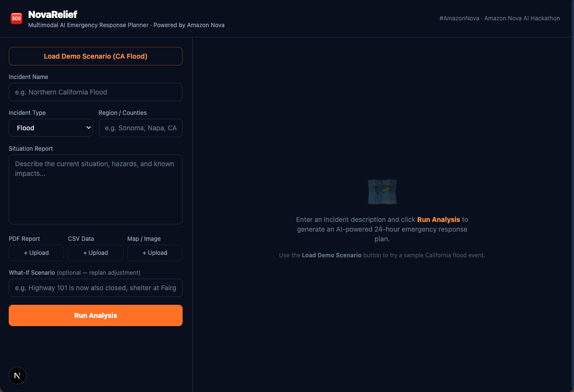Click the NovaRelief title text
The image size is (574, 392).
(53, 14)
